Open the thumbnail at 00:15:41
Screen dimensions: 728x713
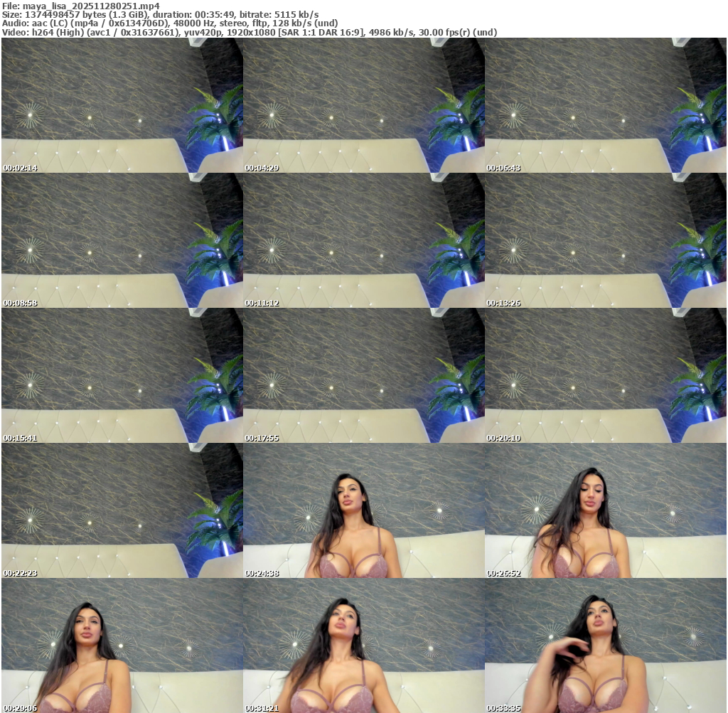click(122, 375)
